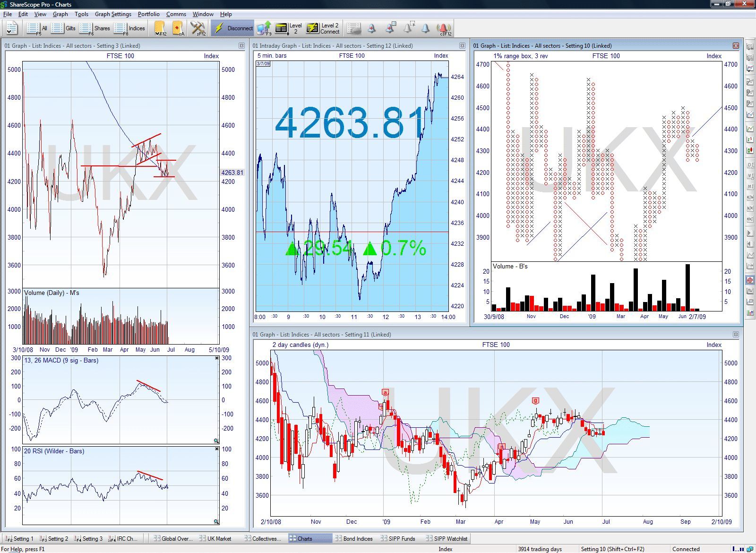Click the magnifier in MACD pane

tap(216, 441)
